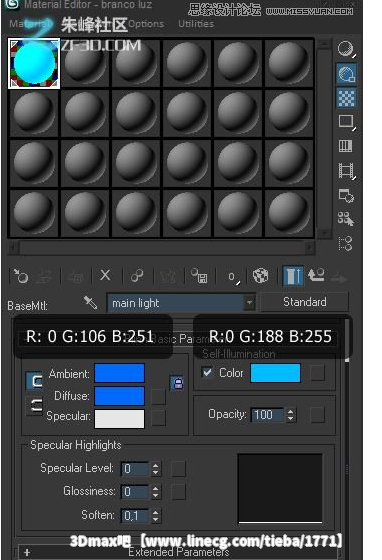The height and width of the screenshot is (560, 382).
Task: Click the Glossiness value field
Action: coord(135,492)
